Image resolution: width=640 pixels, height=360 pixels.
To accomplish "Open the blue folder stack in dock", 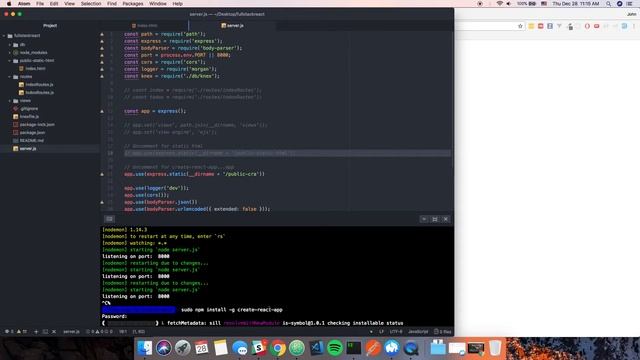I will click(438, 348).
